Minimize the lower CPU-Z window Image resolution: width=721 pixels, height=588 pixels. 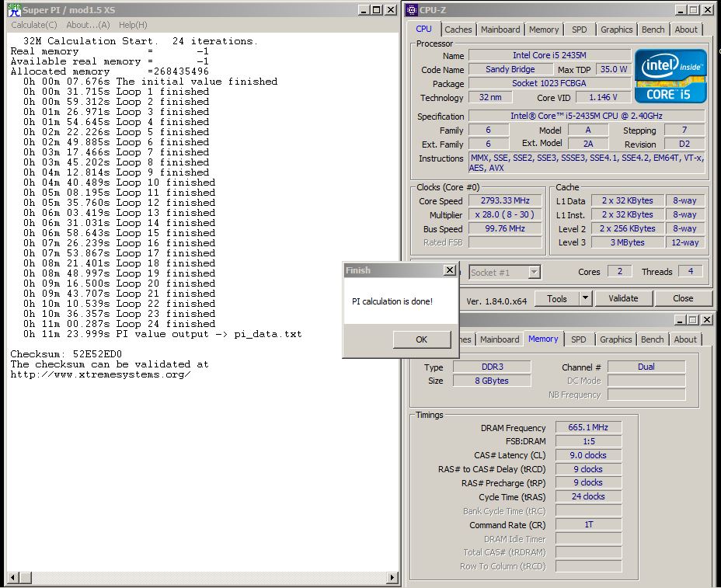681,319
